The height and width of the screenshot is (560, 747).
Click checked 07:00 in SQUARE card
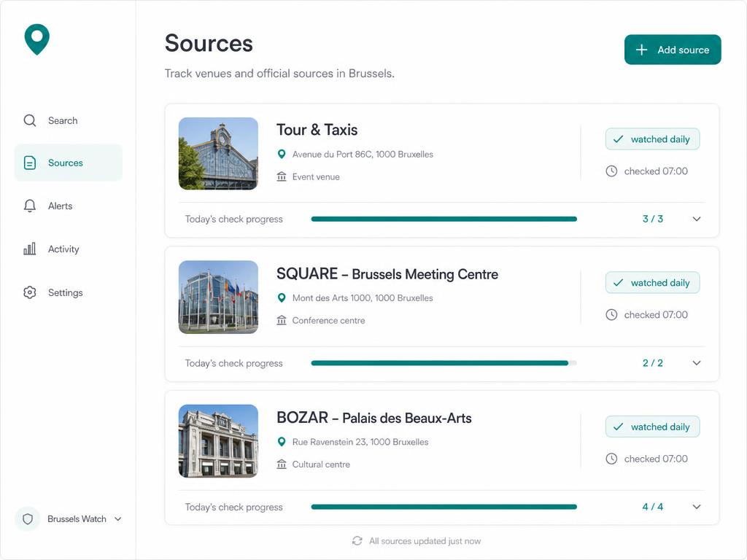656,315
